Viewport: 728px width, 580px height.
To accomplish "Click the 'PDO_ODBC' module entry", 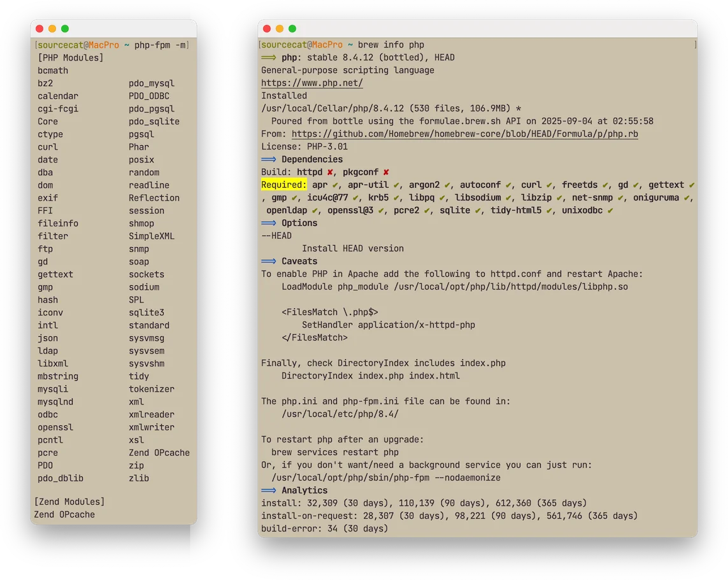I will coord(149,96).
